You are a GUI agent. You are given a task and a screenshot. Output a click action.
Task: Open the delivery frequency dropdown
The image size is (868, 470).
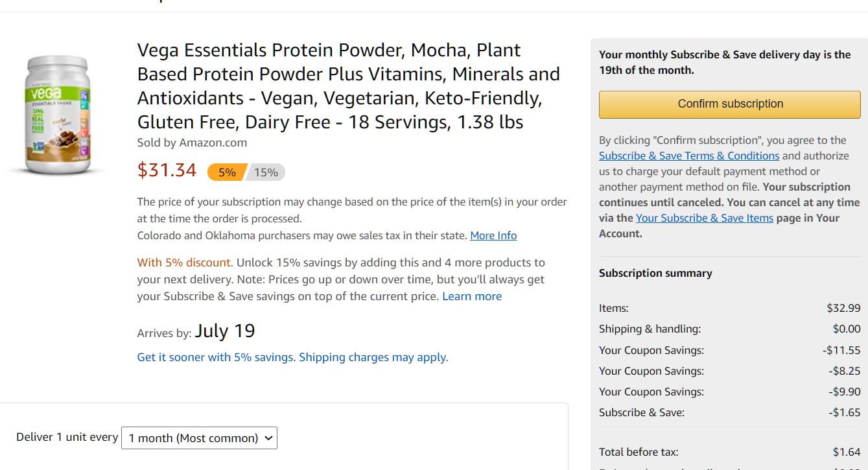tap(199, 438)
